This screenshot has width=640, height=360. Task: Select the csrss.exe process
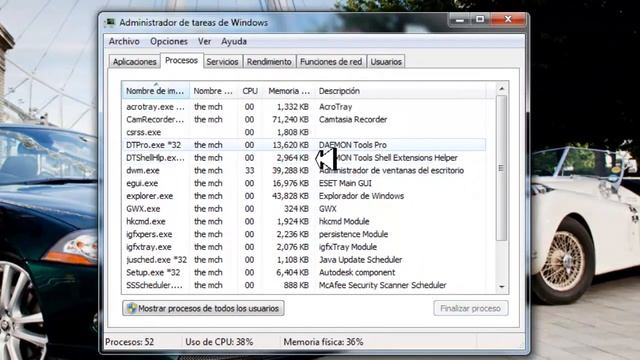[304, 132]
